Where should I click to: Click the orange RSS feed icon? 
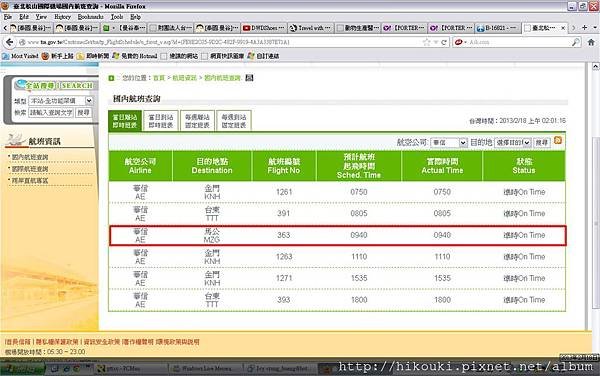coord(558,140)
